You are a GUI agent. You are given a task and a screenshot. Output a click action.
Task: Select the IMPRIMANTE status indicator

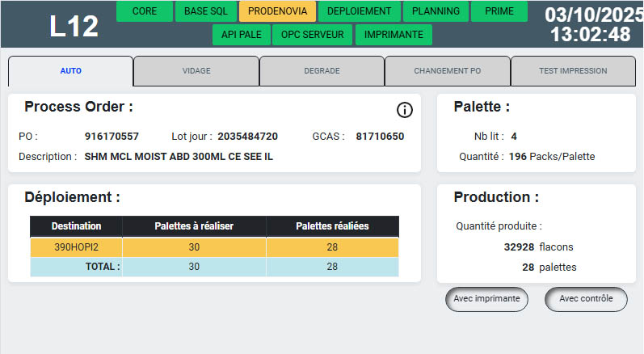click(394, 35)
